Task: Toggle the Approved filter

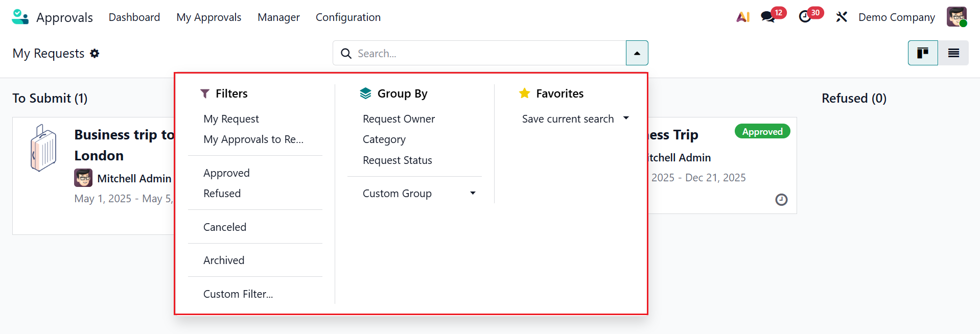Action: coord(226,173)
